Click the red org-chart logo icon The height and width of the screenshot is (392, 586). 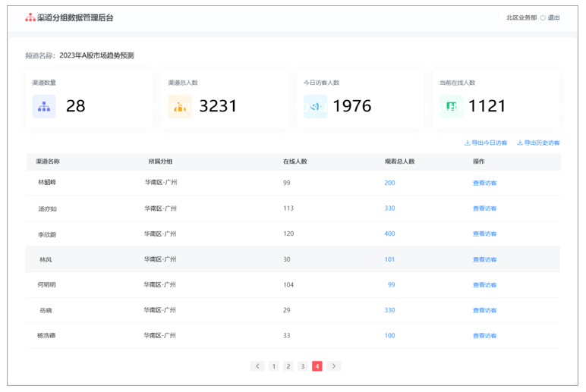[30, 17]
